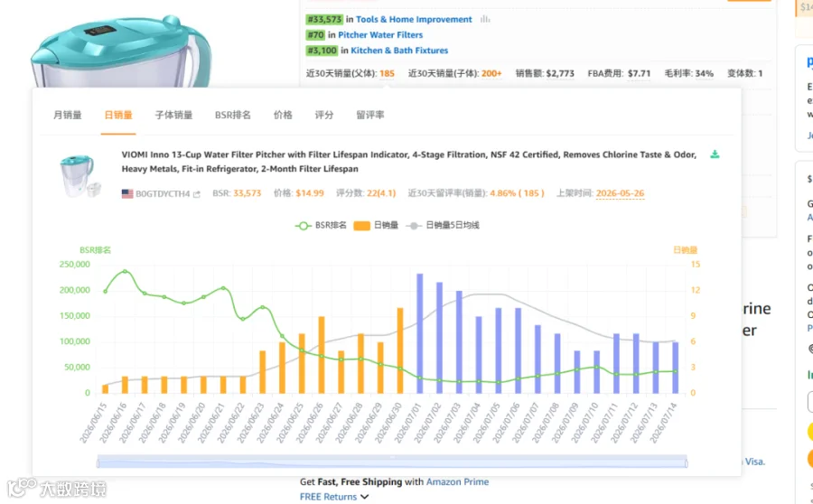
Task: Click the right handle of range slider
Action: point(687,463)
